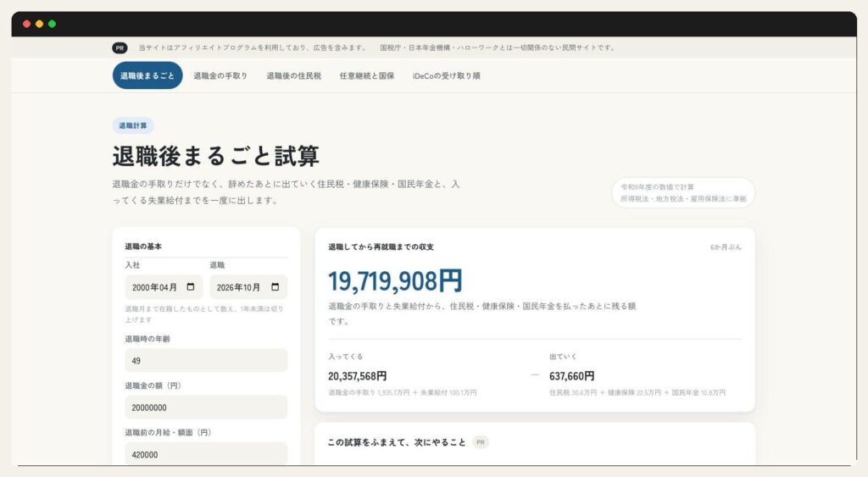
Task: Open iDeCoの受け取り順 tab
Action: [446, 75]
